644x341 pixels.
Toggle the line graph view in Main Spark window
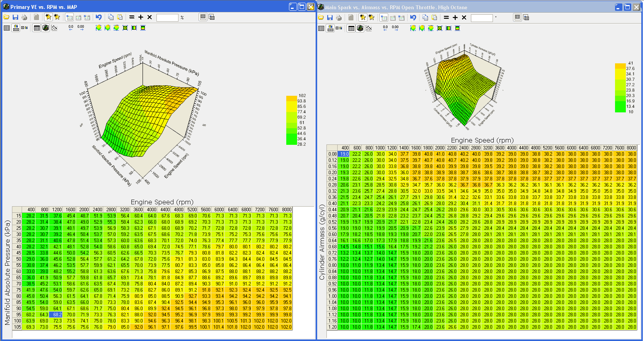click(x=369, y=28)
